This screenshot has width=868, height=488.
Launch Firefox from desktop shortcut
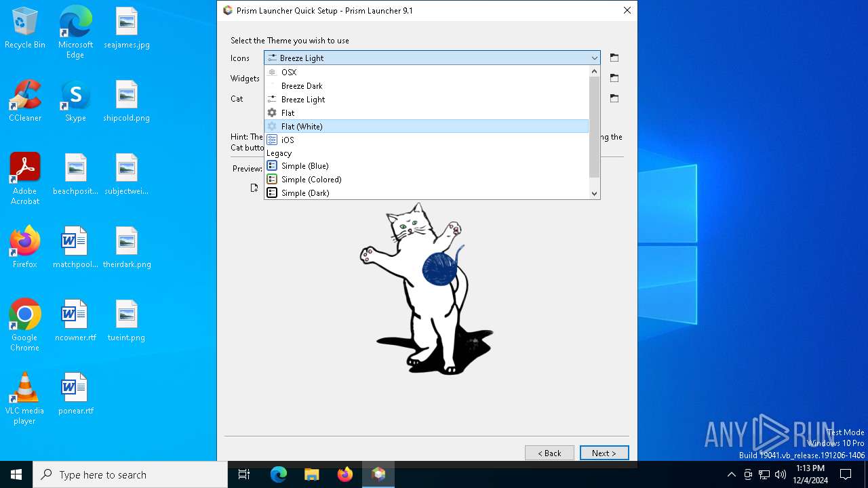(25, 248)
